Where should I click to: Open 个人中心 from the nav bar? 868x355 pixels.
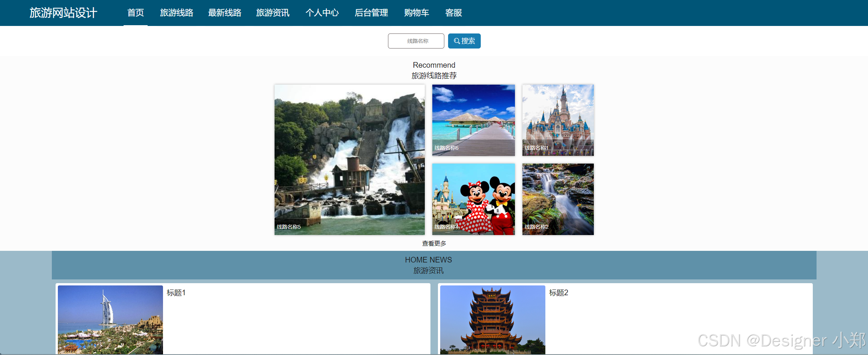[x=322, y=13]
